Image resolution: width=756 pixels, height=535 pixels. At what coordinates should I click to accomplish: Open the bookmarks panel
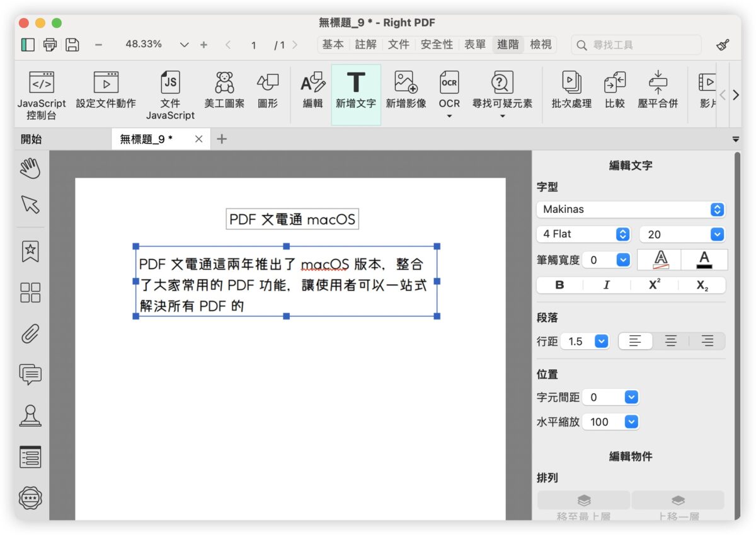pyautogui.click(x=30, y=251)
